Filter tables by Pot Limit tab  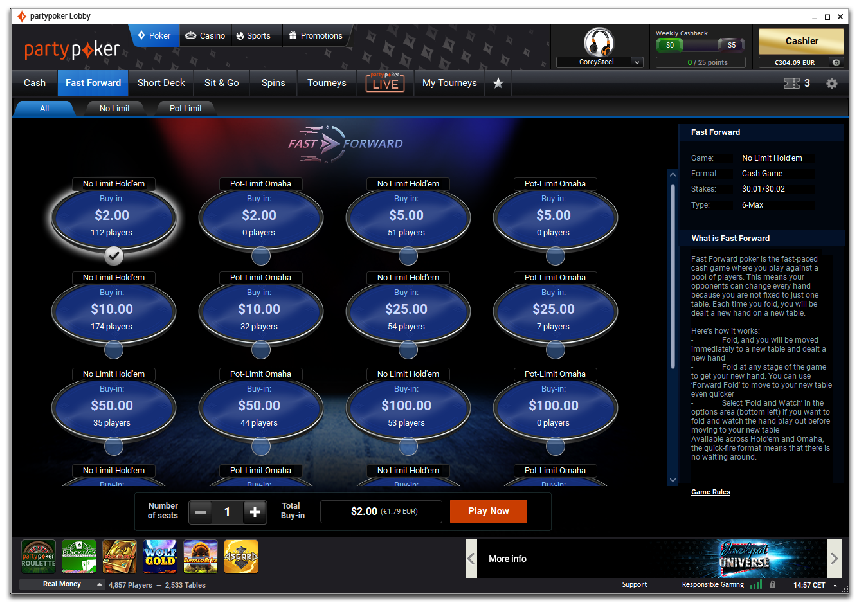tap(185, 109)
